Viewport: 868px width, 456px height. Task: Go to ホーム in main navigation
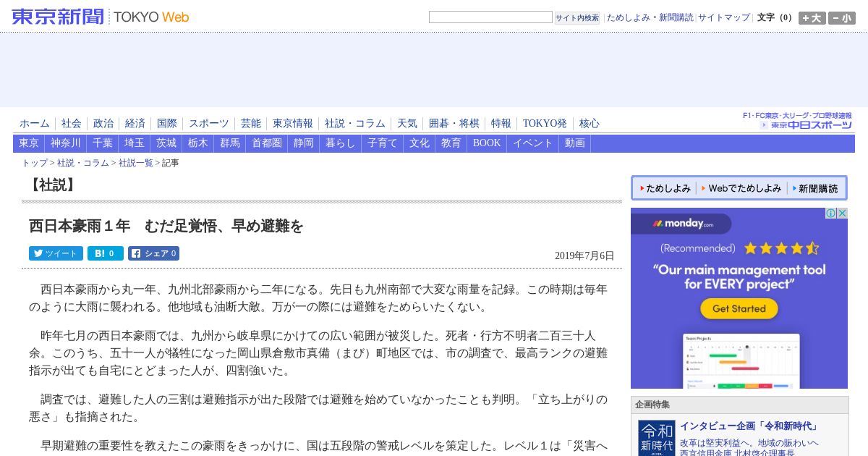tap(35, 124)
